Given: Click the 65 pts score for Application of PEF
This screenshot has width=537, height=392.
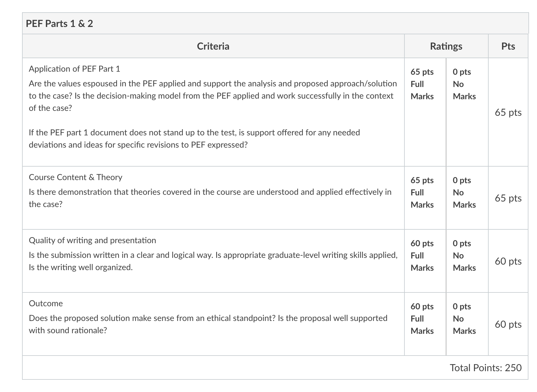Looking at the screenshot, I should 508,112.
